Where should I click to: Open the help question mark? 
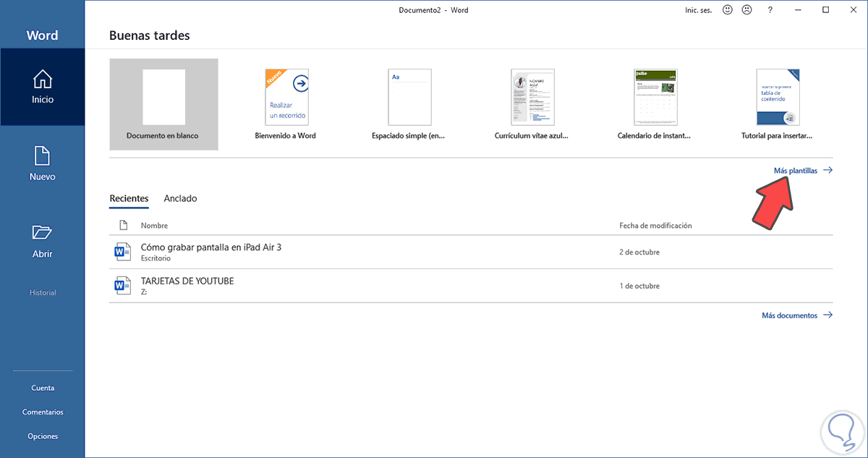[770, 10]
